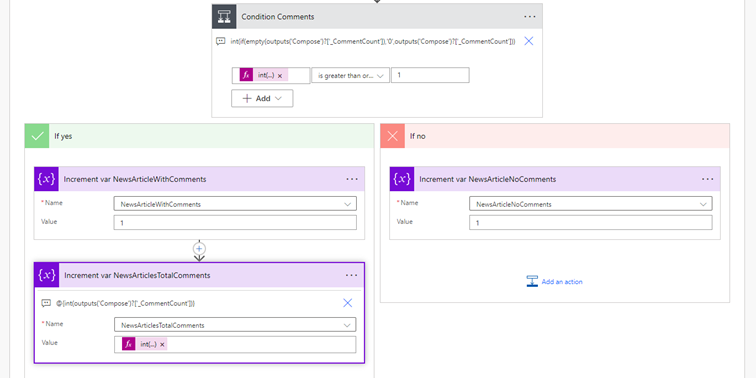Viewport: 756px width, 378px height.
Task: Click the Condition Comments control icon
Action: pyautogui.click(x=224, y=16)
